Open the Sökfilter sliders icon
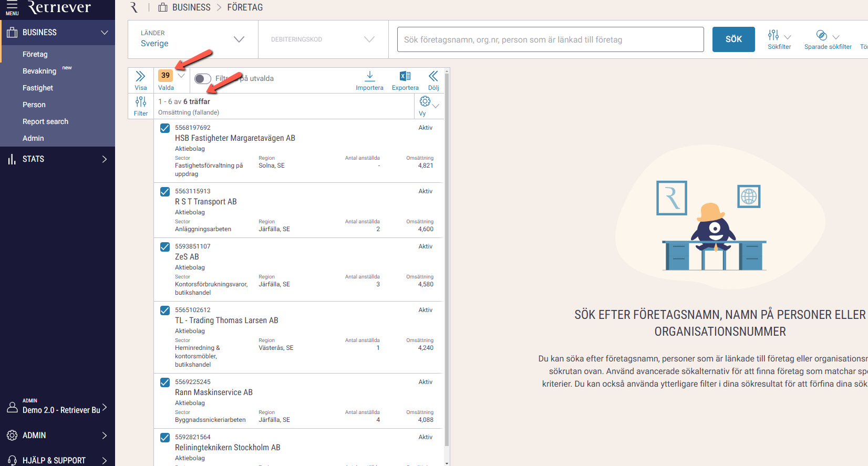 [x=773, y=35]
